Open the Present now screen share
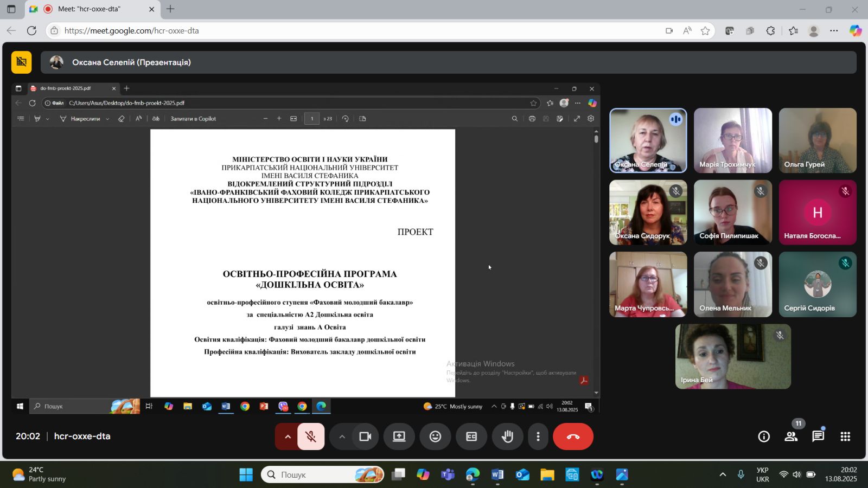 (399, 436)
